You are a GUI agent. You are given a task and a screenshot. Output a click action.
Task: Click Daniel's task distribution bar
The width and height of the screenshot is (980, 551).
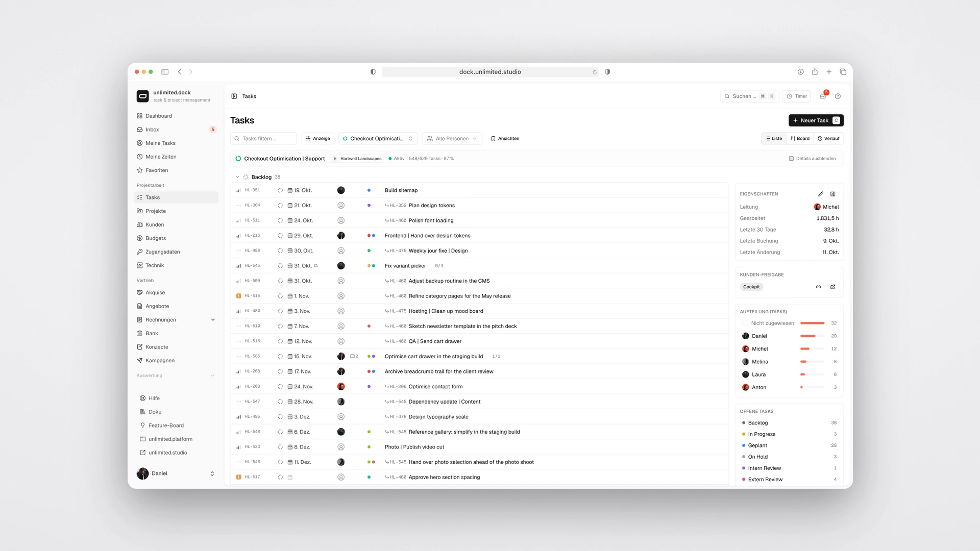click(812, 336)
